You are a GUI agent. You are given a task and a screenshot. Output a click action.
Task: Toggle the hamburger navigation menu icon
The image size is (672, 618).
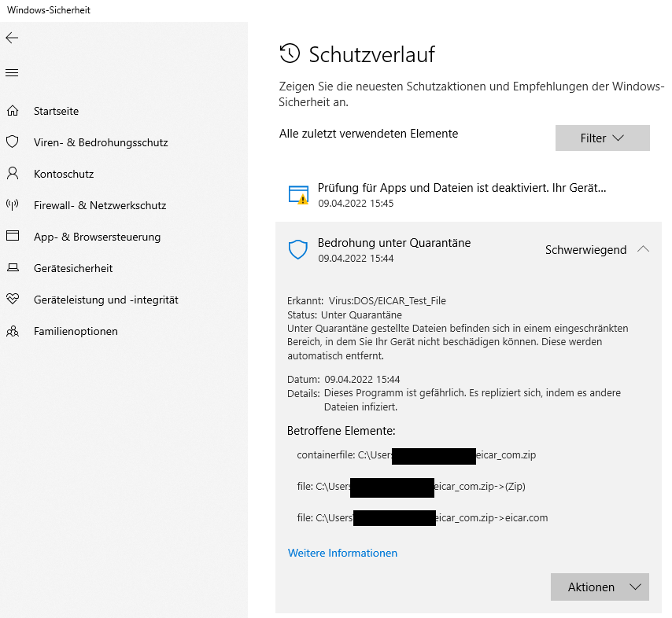(12, 73)
